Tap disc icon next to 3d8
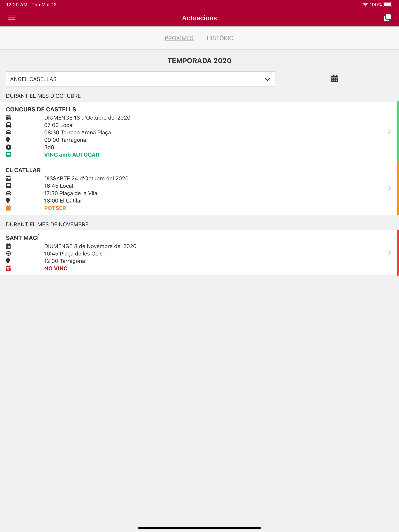399x532 pixels. tap(8, 147)
